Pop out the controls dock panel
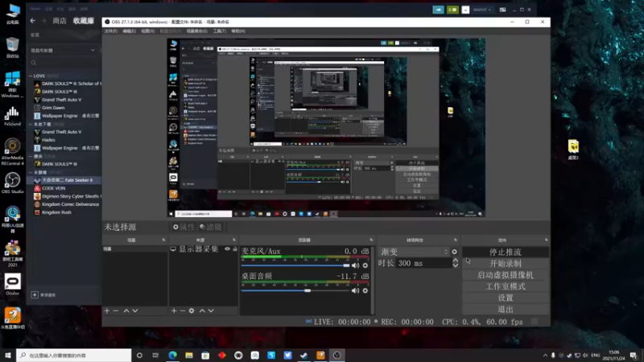This screenshot has width=644, height=362. tap(547, 240)
